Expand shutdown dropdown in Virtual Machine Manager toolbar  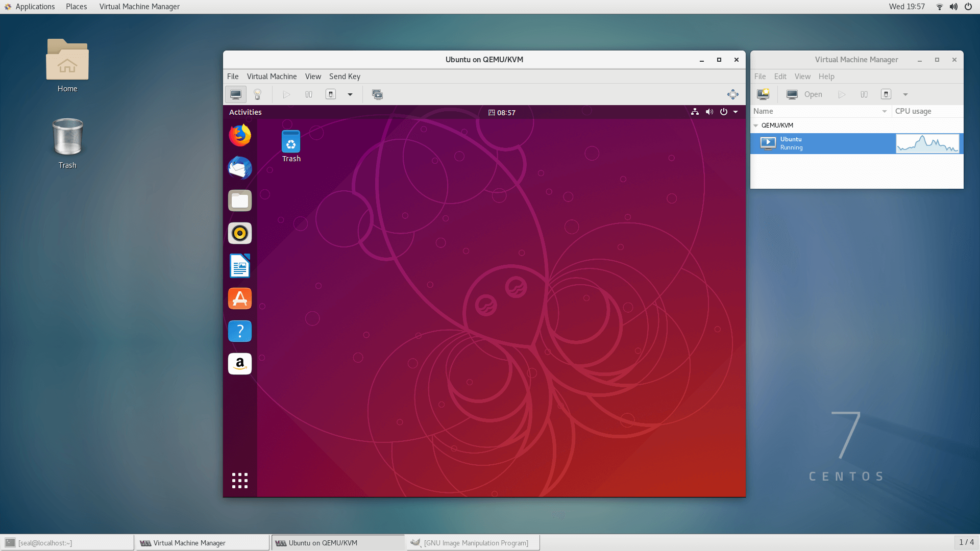(x=905, y=94)
